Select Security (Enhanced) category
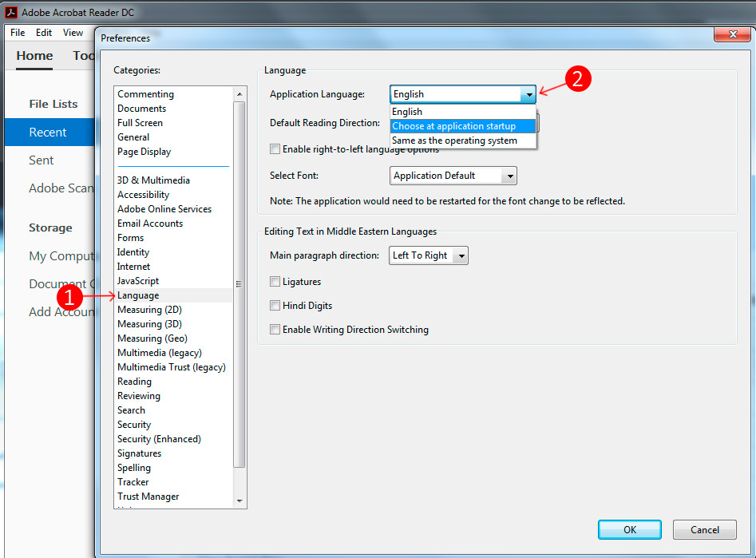Viewport: 756px width, 558px height. (159, 439)
